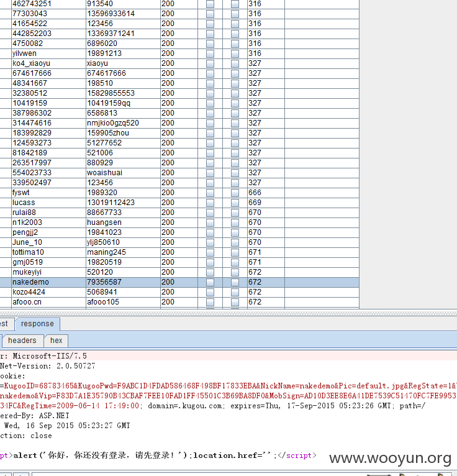Tick the first checkbox in tottima10 row
The image size is (457, 476).
[210, 252]
